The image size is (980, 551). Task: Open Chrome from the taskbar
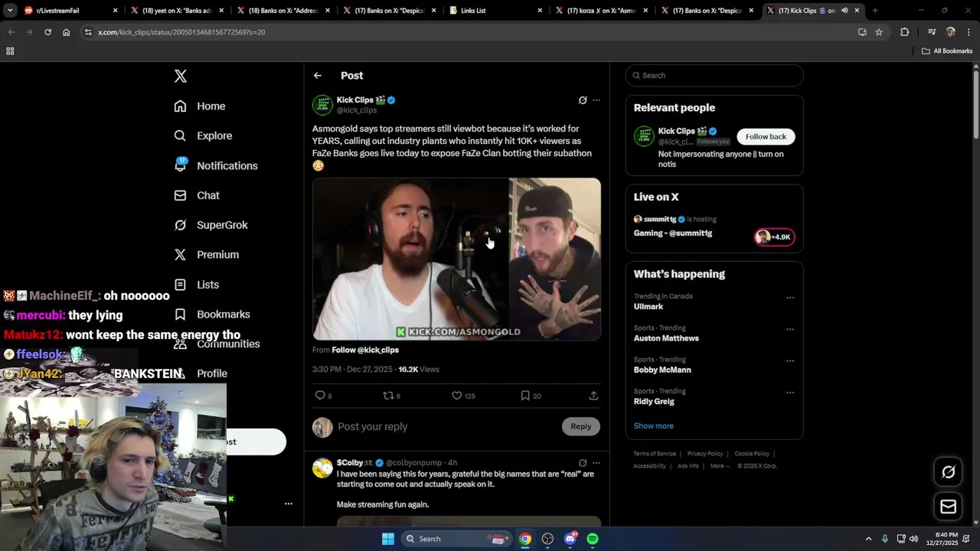point(525,539)
